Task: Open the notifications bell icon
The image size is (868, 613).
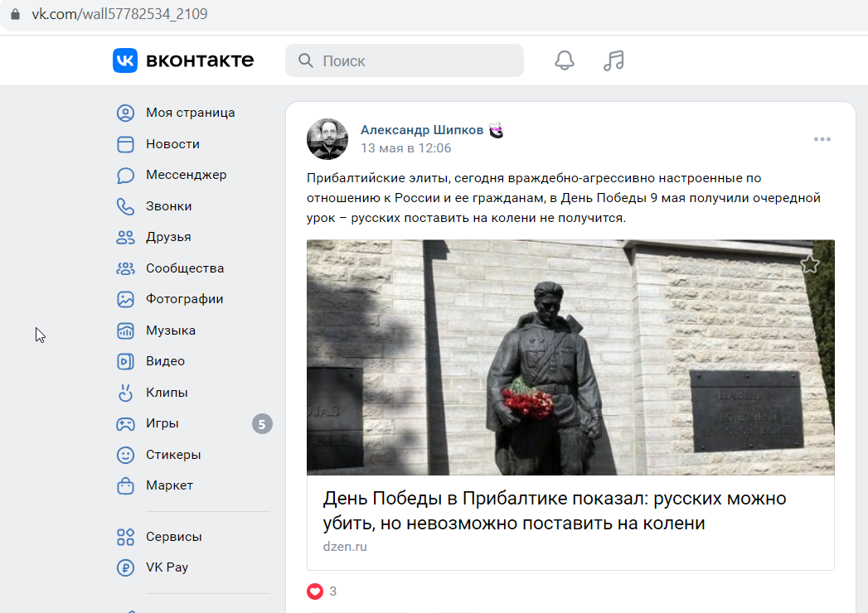Action: tap(564, 60)
